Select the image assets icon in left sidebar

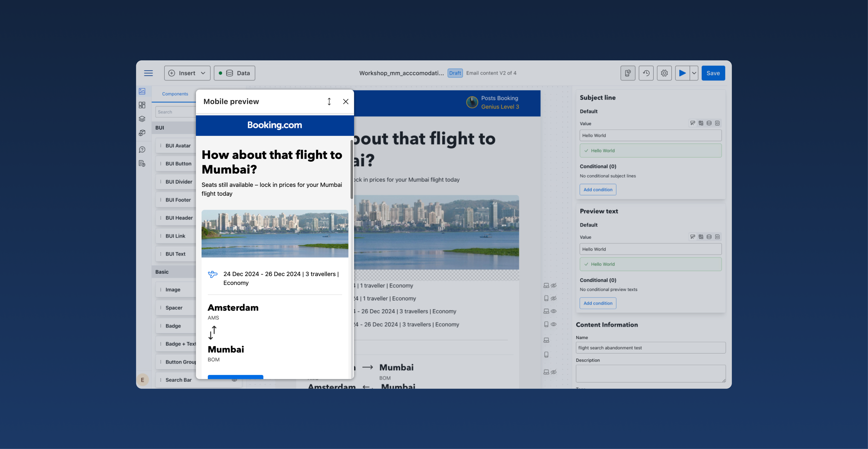[x=142, y=91]
